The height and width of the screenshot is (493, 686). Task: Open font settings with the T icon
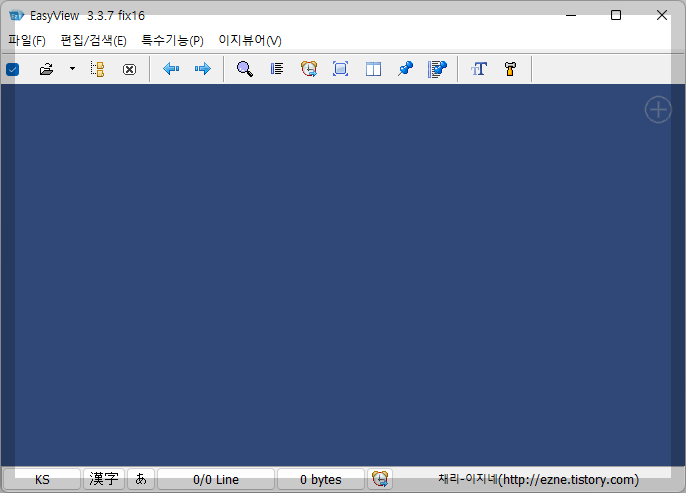(479, 69)
